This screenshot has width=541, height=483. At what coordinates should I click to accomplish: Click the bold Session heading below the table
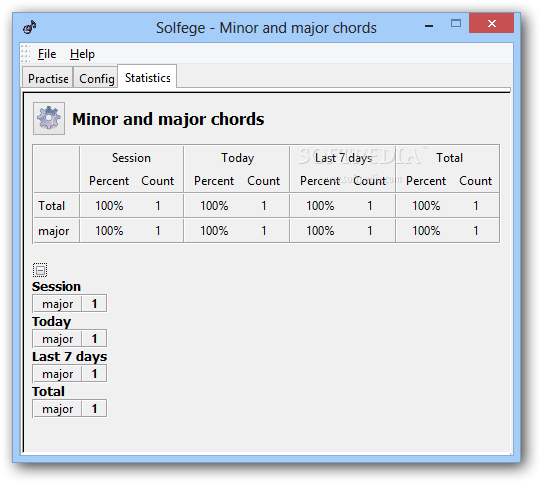click(56, 287)
